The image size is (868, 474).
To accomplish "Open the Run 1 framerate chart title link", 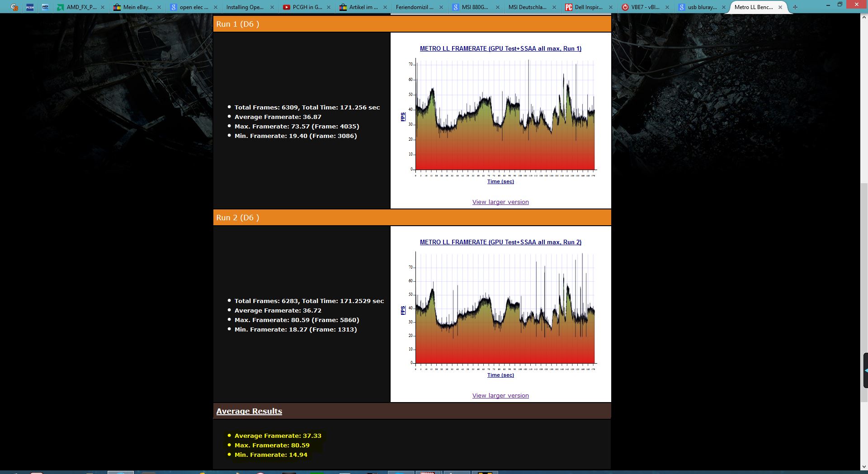I will point(500,48).
